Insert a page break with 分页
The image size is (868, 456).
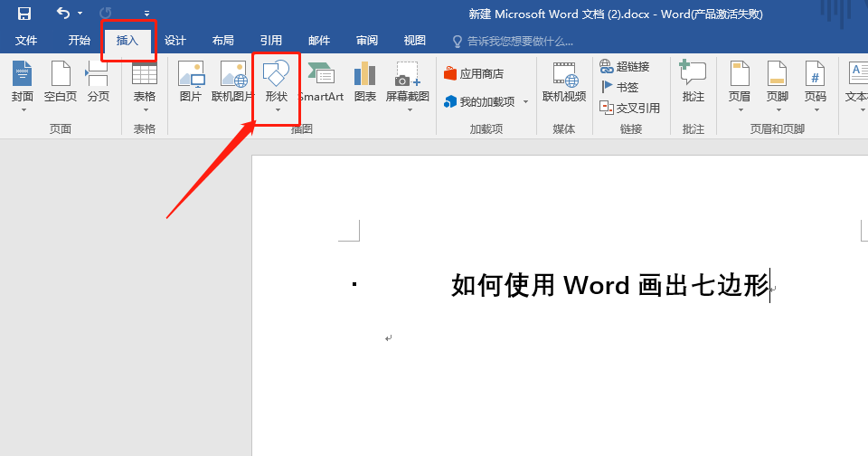[x=98, y=82]
